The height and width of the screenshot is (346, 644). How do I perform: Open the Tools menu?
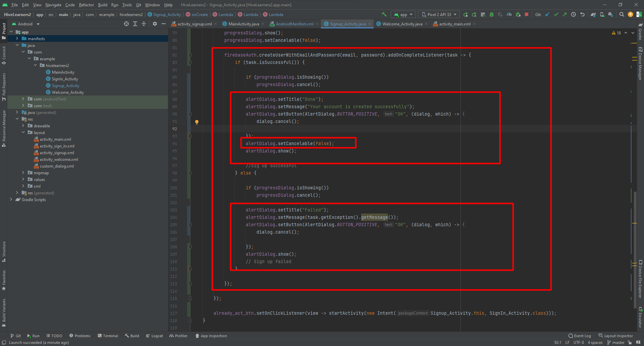(127, 5)
